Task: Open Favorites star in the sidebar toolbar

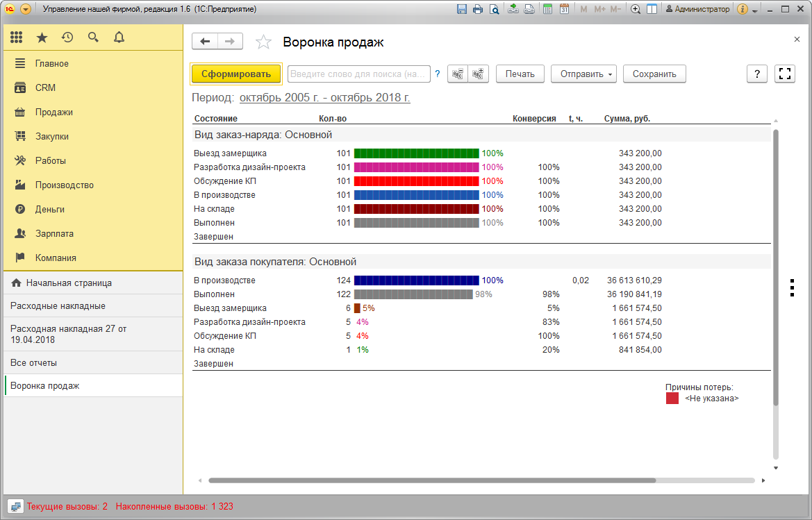Action: (x=42, y=37)
